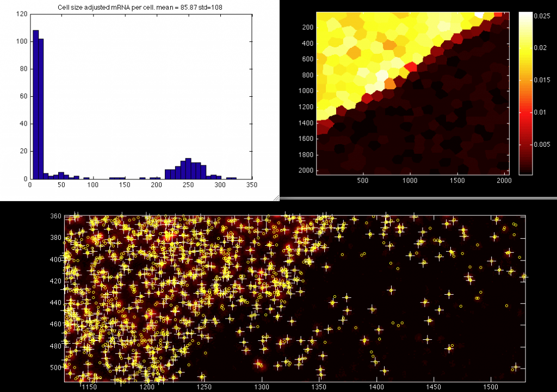Click the 40 tick label on histogram y-axis
The width and height of the screenshot is (557, 392).
(x=23, y=123)
